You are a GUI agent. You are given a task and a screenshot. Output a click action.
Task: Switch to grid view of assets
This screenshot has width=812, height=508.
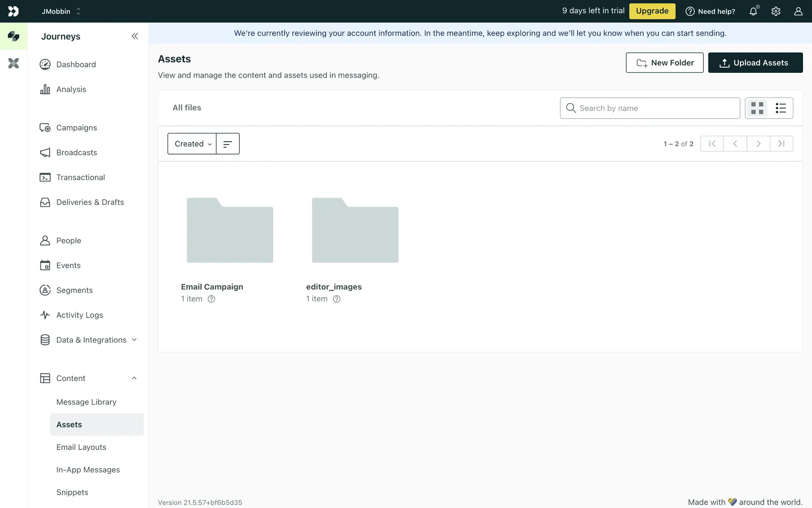pos(757,108)
